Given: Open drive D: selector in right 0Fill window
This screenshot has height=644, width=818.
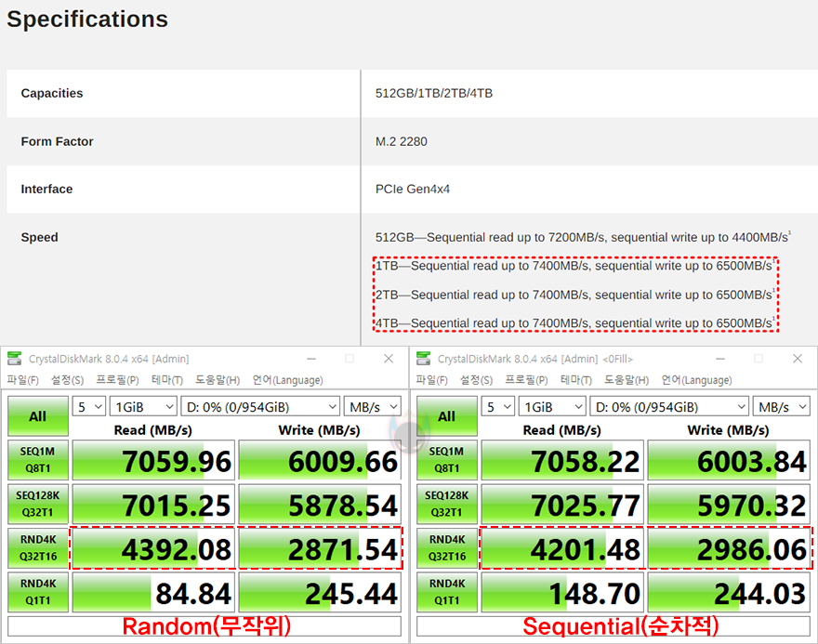Looking at the screenshot, I should 669,407.
